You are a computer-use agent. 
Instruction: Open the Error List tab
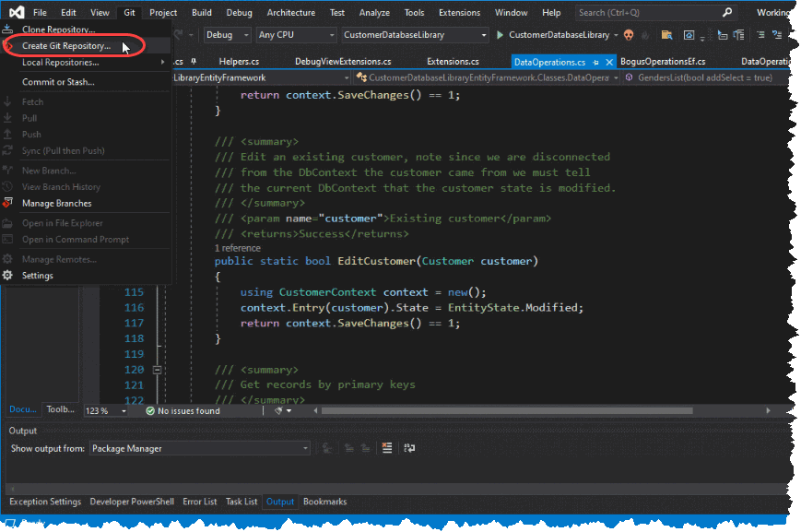pos(199,502)
